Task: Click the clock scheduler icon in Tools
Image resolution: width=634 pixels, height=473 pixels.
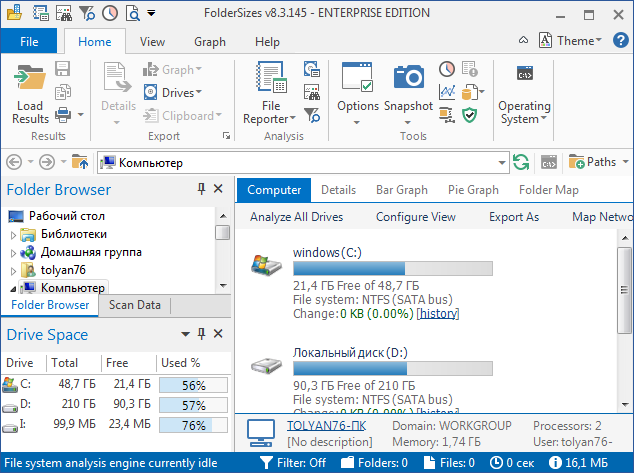Action: tap(447, 69)
